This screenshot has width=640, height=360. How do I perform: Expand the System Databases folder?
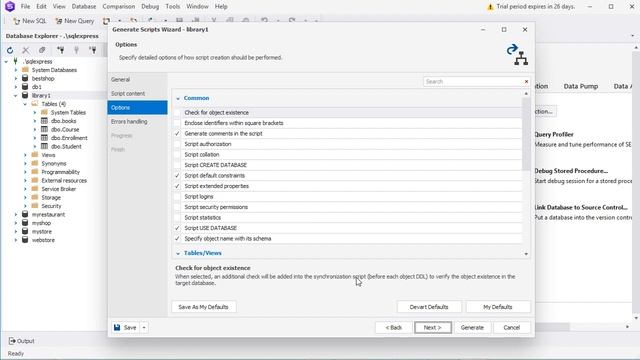tap(16, 70)
